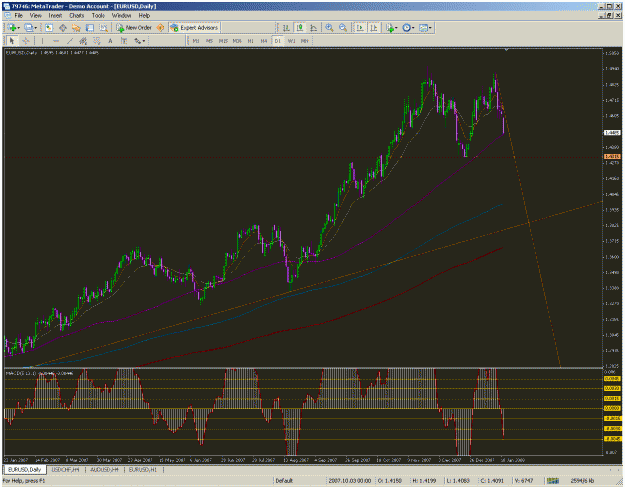Toggle chart Auto Scroll
625x487 pixels.
pyautogui.click(x=360, y=28)
